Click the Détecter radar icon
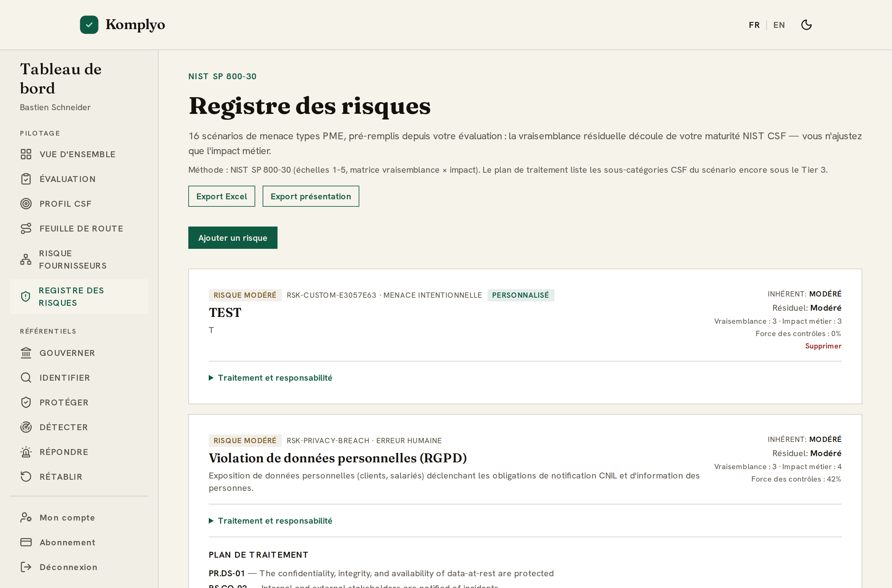Viewport: 892px width, 588px height. (x=26, y=427)
